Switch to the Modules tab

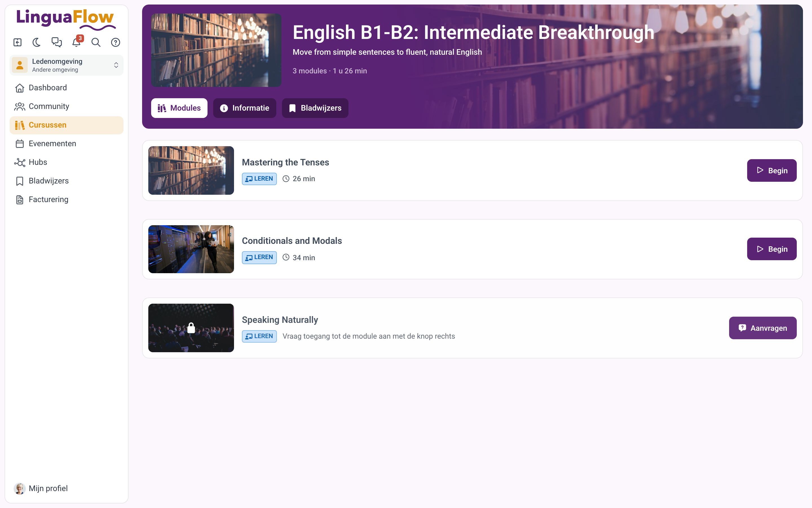[179, 108]
